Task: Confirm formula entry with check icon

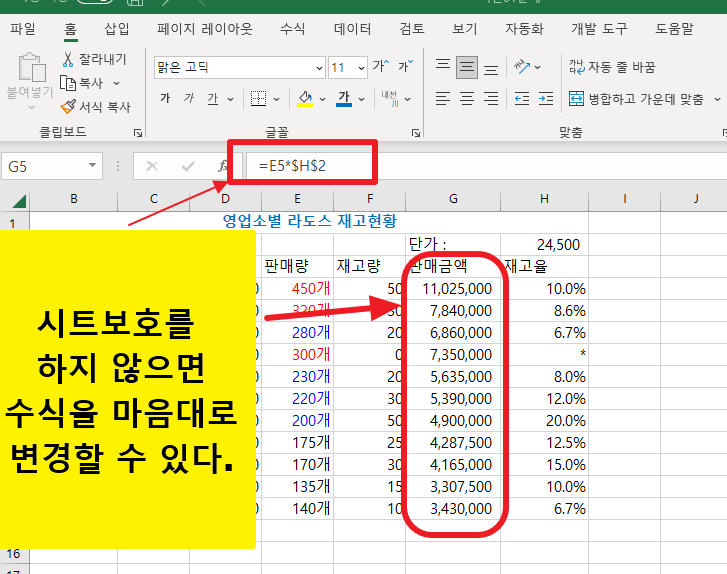Action: tap(188, 166)
